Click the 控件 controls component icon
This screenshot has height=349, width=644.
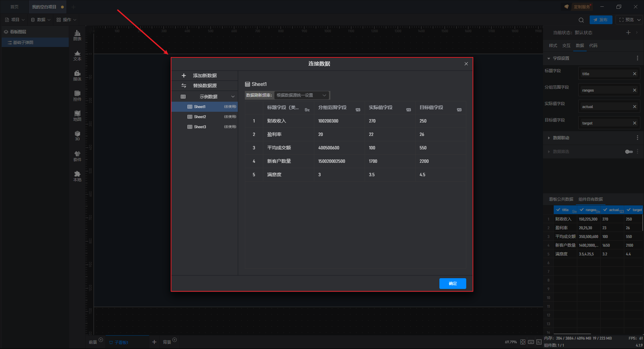coord(77,96)
